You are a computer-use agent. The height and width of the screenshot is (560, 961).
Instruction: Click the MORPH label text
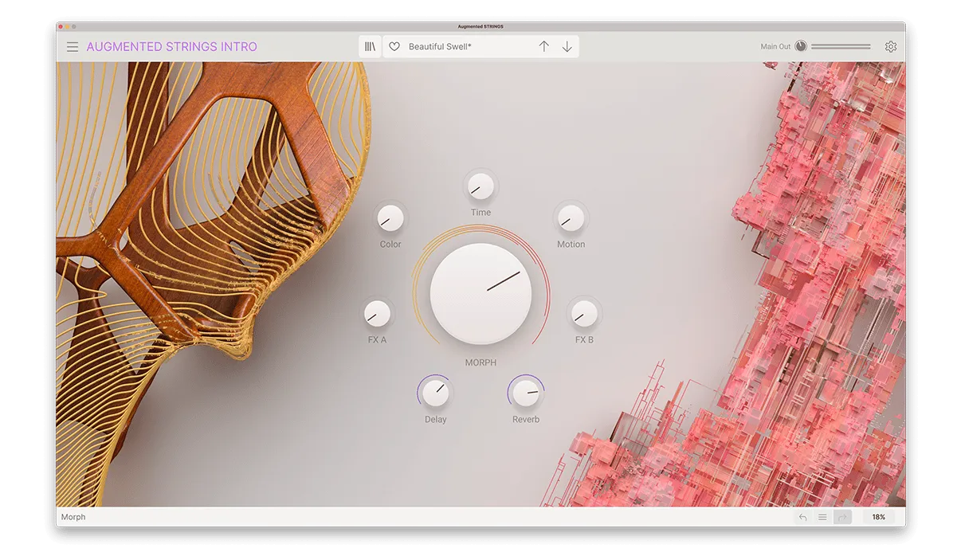(x=480, y=362)
